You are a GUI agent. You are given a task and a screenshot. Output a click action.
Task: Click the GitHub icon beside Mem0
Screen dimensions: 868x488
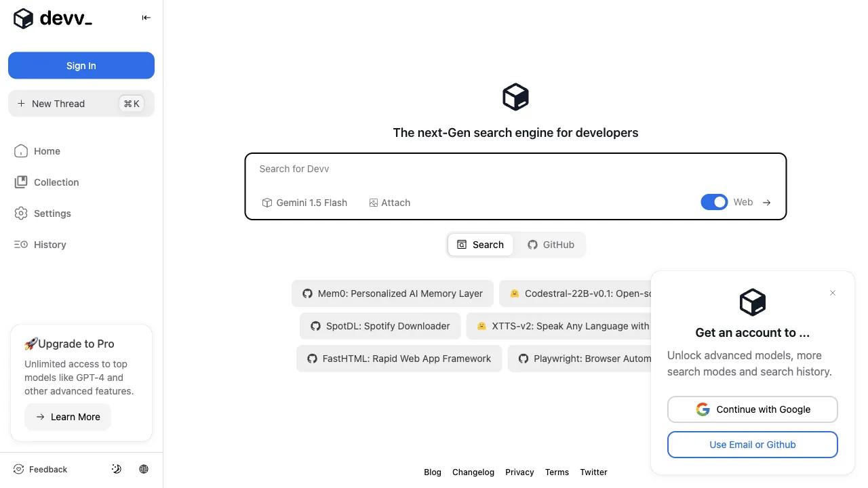(307, 293)
